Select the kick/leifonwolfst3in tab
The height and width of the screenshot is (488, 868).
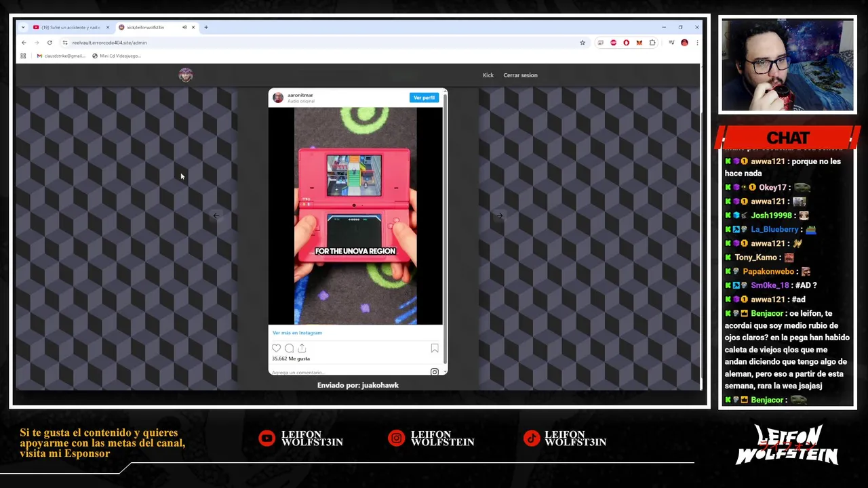point(156,27)
